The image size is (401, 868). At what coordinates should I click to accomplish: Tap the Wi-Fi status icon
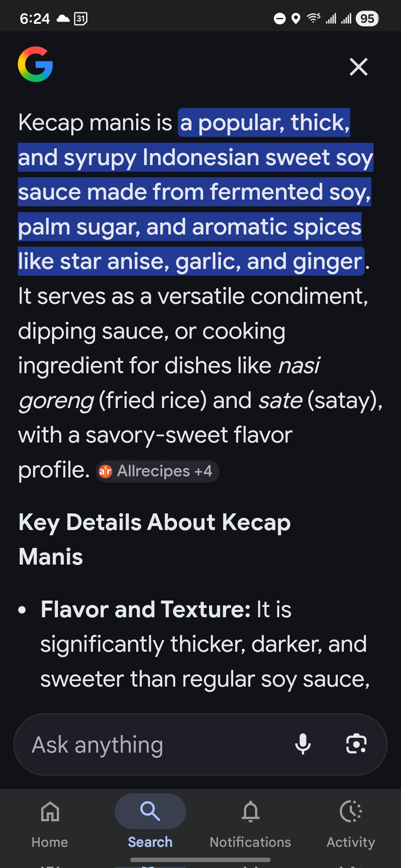pyautogui.click(x=313, y=18)
